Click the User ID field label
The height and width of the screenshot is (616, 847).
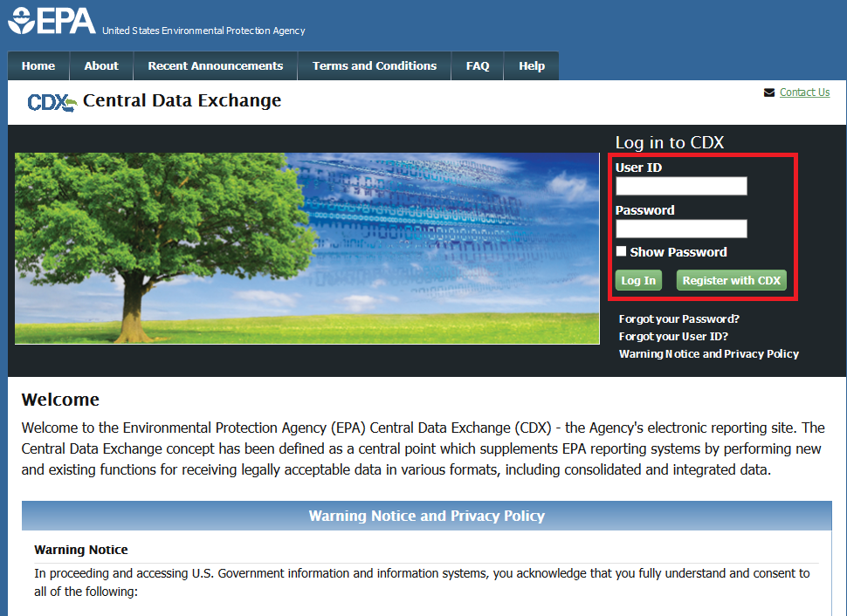(638, 168)
